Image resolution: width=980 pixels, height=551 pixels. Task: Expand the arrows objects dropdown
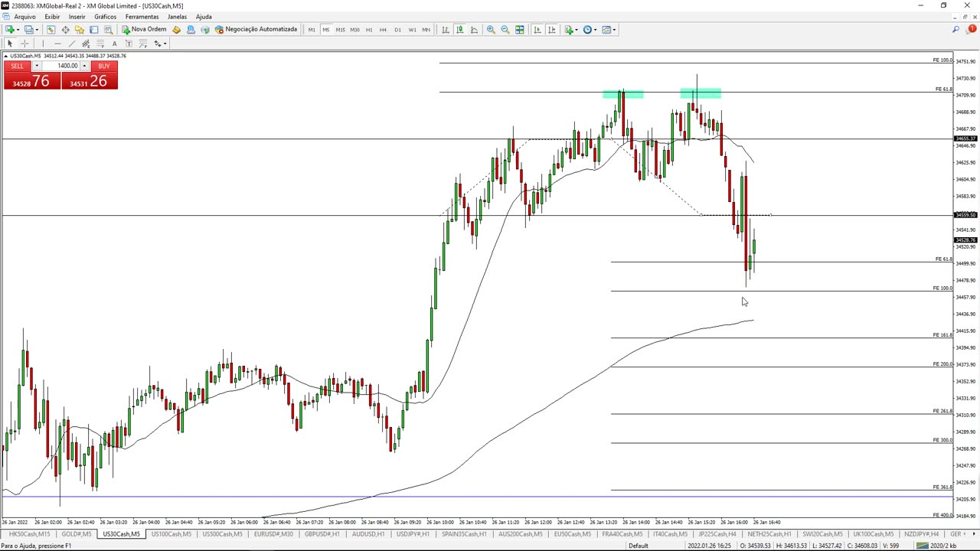(x=165, y=44)
